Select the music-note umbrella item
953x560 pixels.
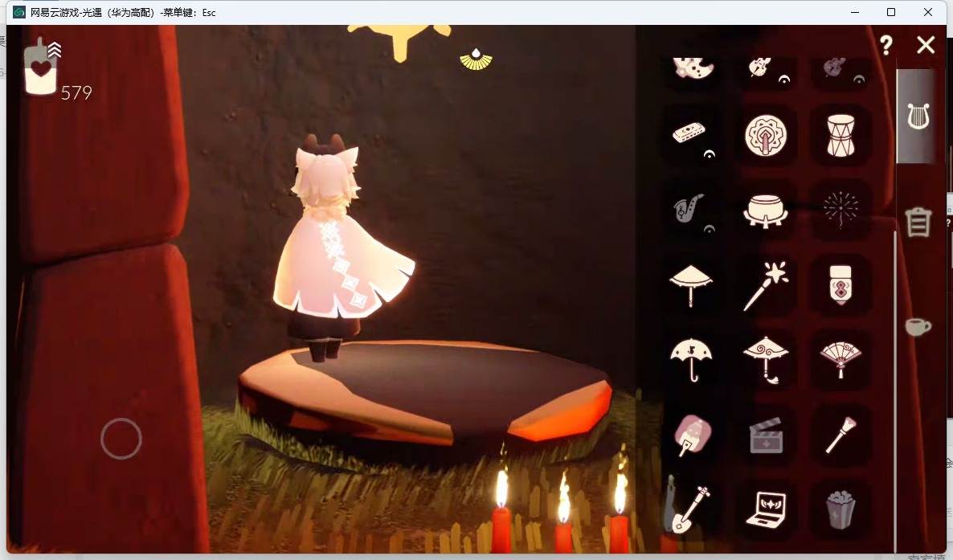[691, 359]
